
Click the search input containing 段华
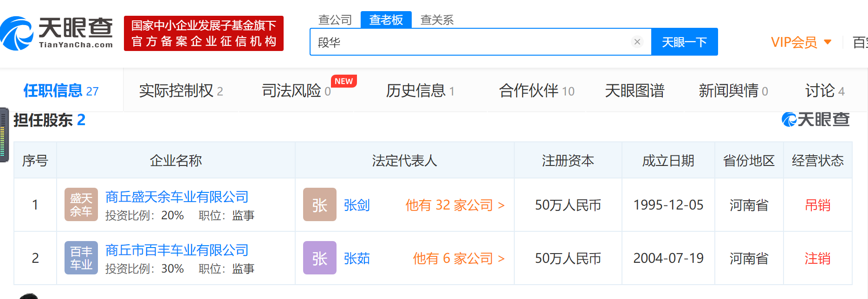click(x=469, y=42)
